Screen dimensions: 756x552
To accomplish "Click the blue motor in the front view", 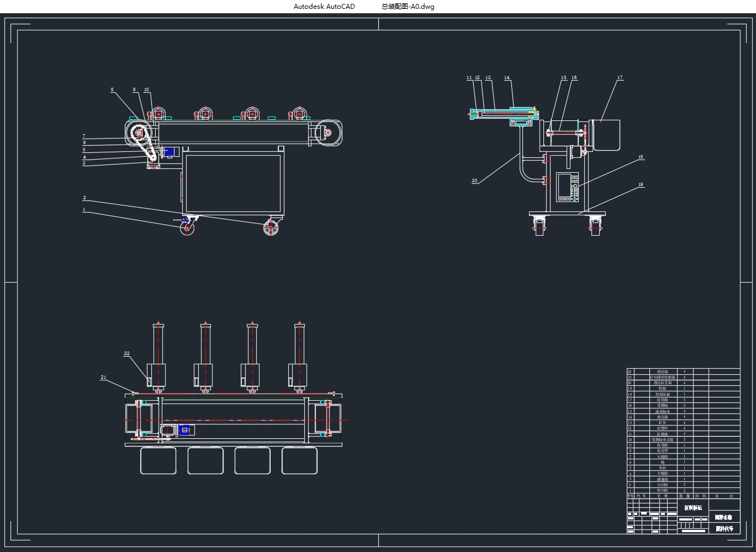I will 171,152.
